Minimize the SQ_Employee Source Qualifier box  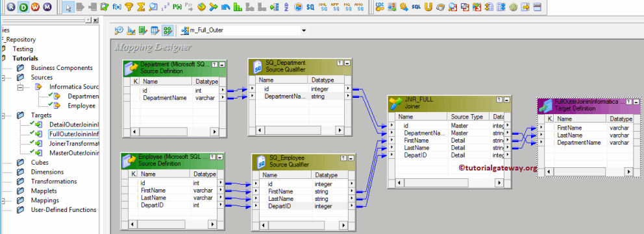tap(351, 158)
